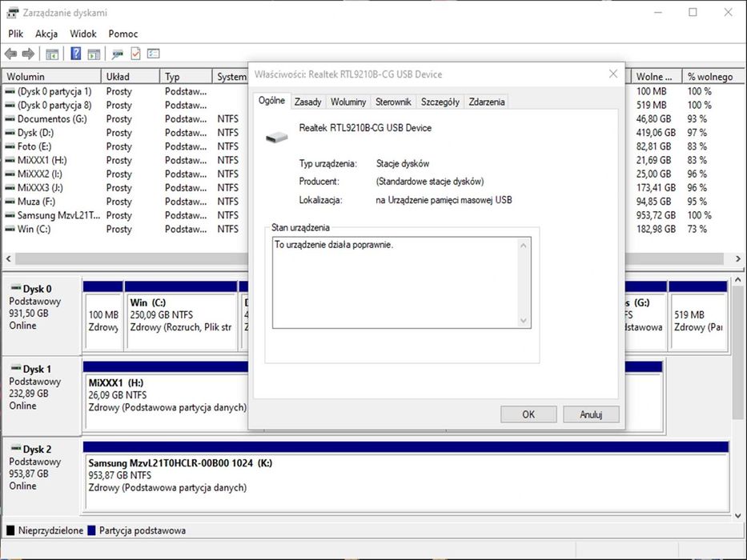Click the Dysk 0 disk icon
The width and height of the screenshot is (747, 560).
coord(16,288)
